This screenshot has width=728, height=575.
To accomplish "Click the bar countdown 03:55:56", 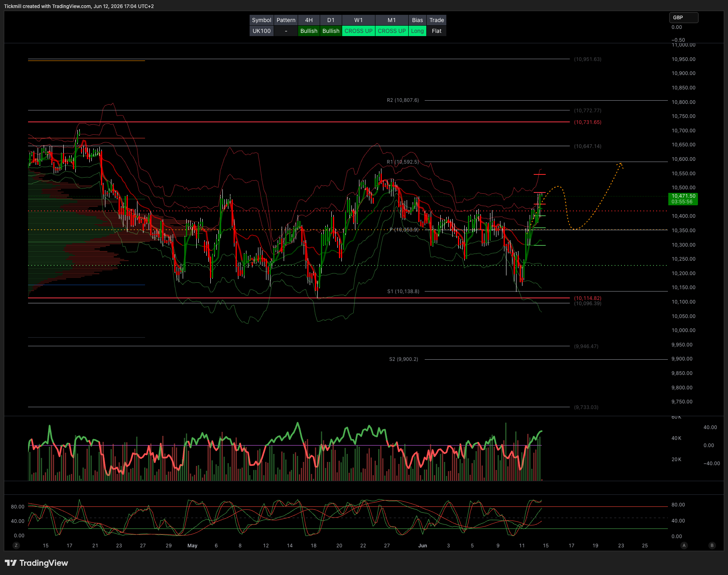I will (x=682, y=202).
